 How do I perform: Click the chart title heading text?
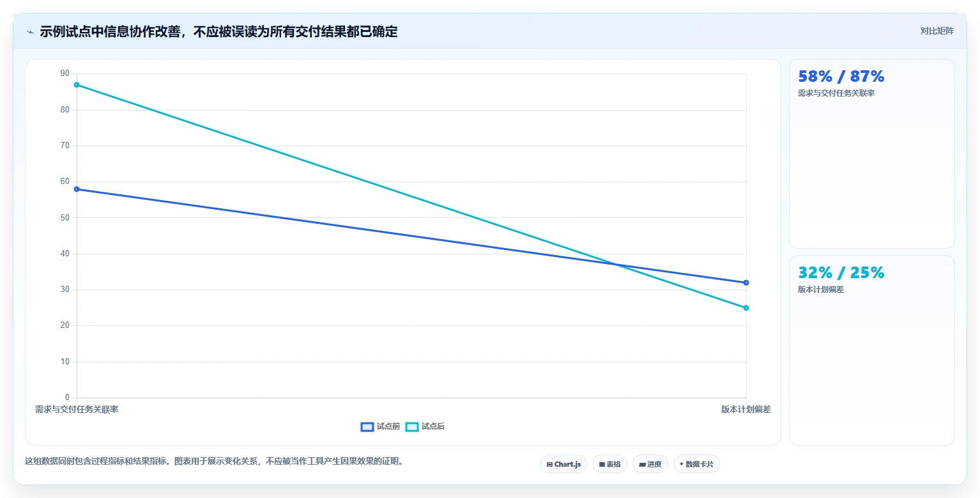click(218, 31)
